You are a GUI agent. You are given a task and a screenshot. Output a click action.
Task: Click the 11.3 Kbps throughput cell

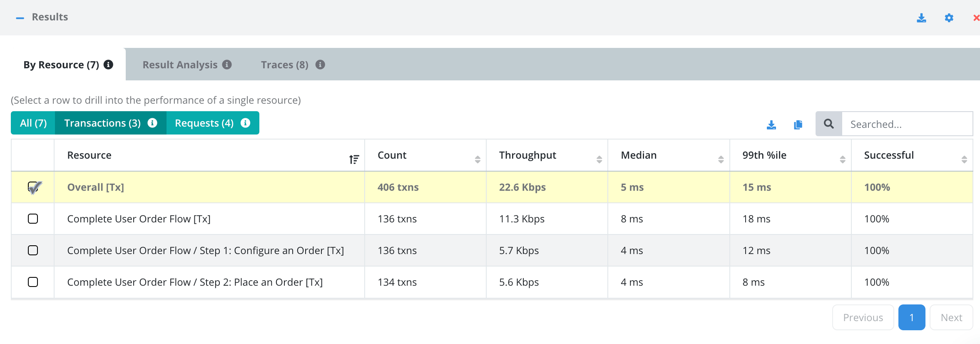click(x=547, y=219)
